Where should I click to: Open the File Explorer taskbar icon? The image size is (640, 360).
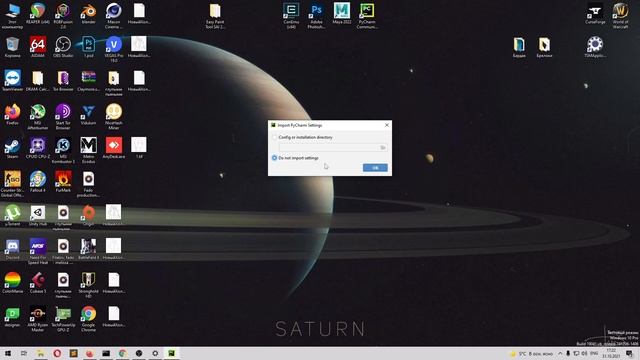[x=40, y=353]
